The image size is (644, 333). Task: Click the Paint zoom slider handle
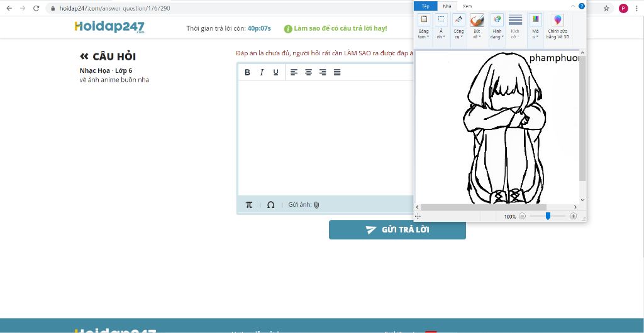click(x=548, y=216)
